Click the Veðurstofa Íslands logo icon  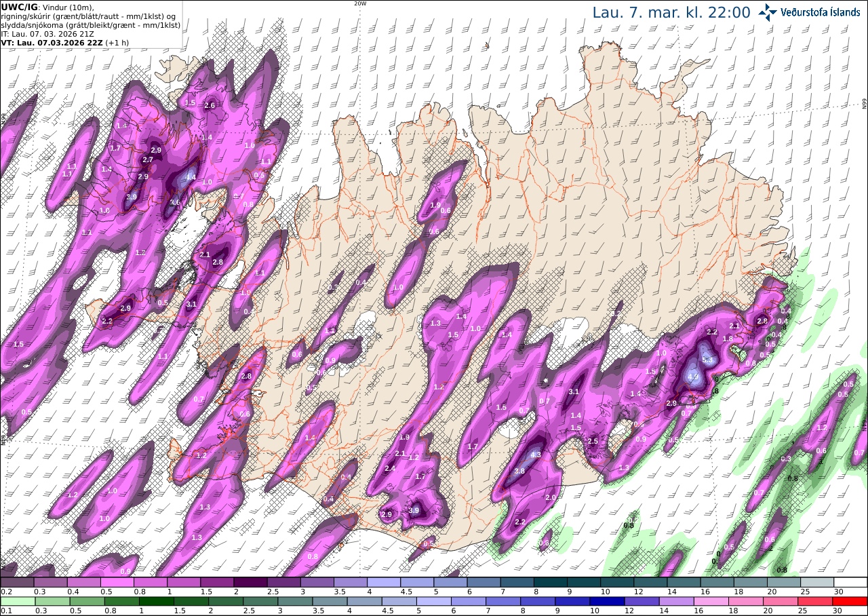pos(768,12)
